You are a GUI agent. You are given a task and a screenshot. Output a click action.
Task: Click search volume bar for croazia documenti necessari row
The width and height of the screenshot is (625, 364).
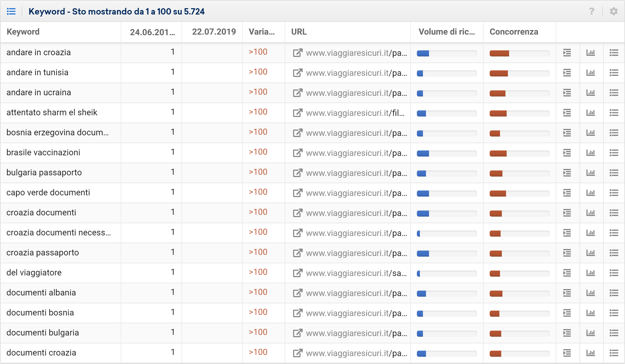(x=447, y=234)
